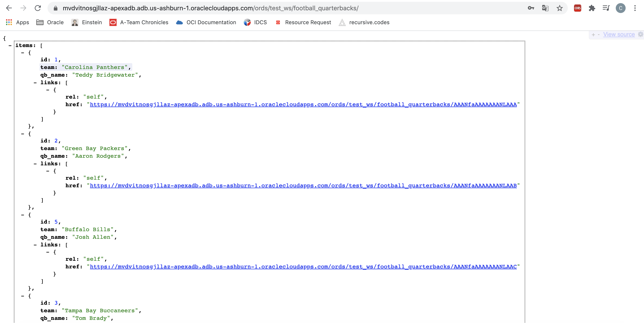Open the extensions puzzle-piece icon

point(592,8)
